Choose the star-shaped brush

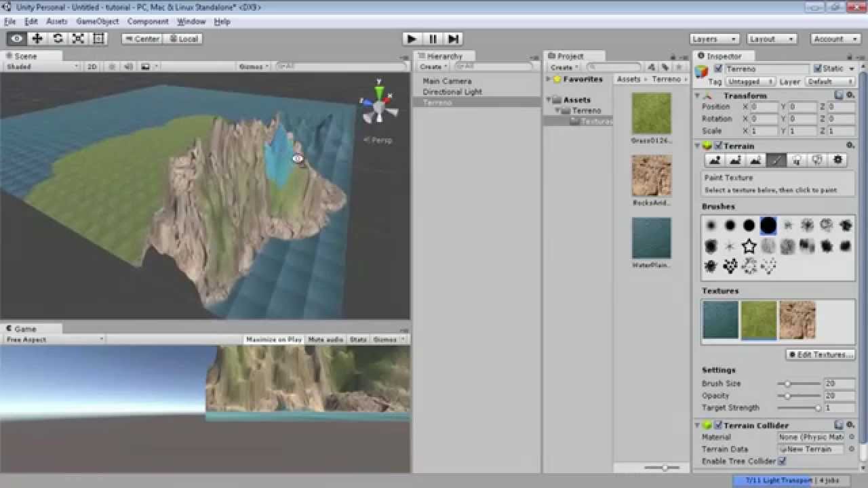tap(749, 246)
